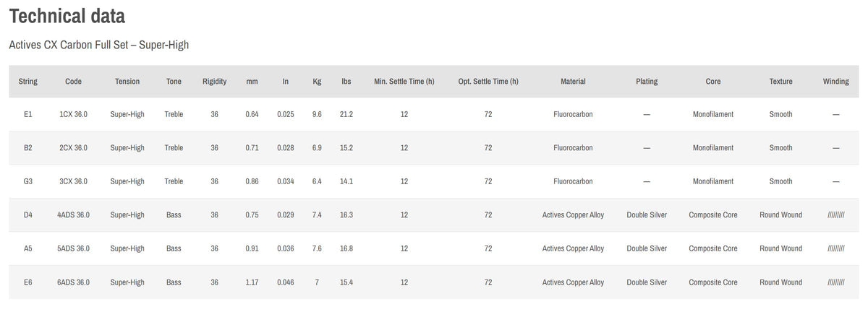Viewport: 868px width, 312px height.
Task: Click the lbs value "14.1"
Action: (x=346, y=181)
